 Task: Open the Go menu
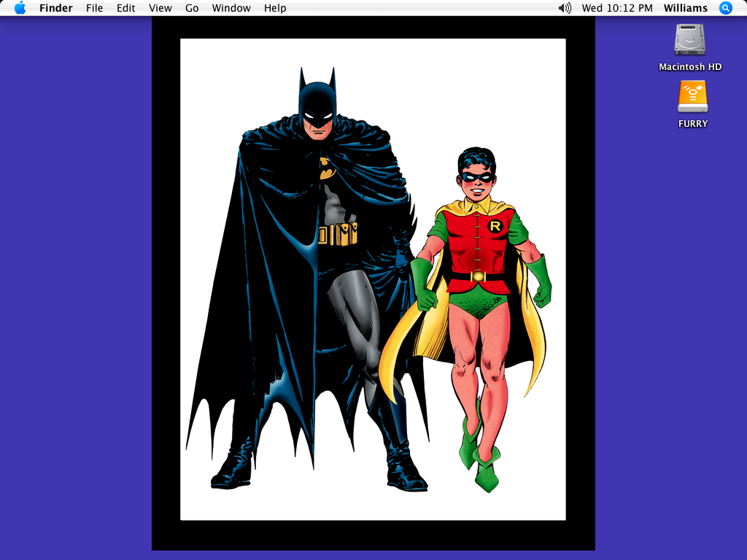[x=192, y=8]
